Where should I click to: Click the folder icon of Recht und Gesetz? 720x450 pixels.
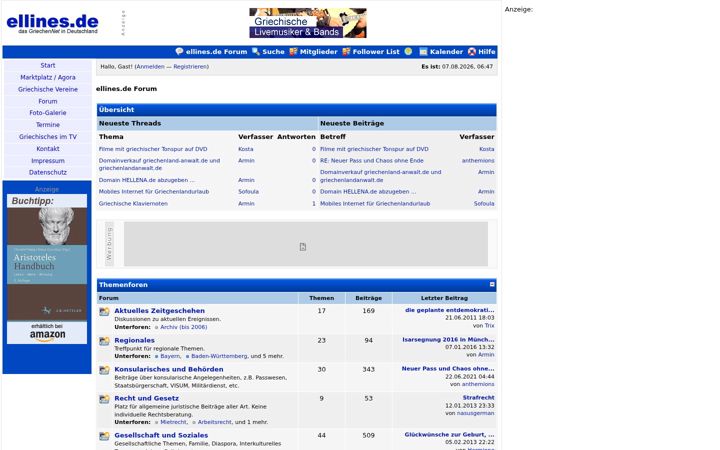(104, 399)
